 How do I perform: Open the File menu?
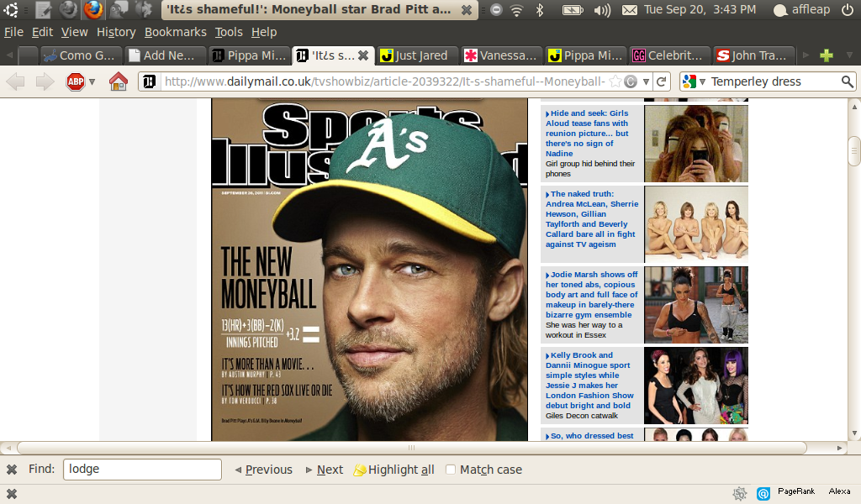click(x=13, y=33)
